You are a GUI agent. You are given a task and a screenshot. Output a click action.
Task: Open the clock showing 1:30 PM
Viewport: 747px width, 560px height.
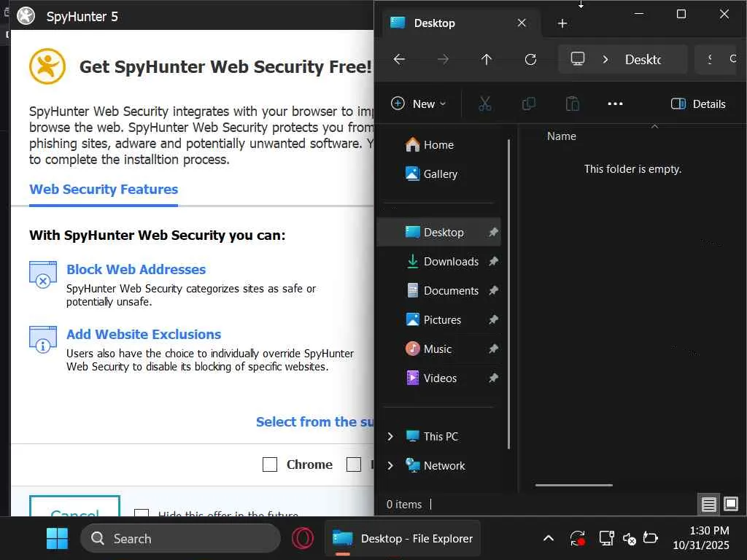pos(701,537)
